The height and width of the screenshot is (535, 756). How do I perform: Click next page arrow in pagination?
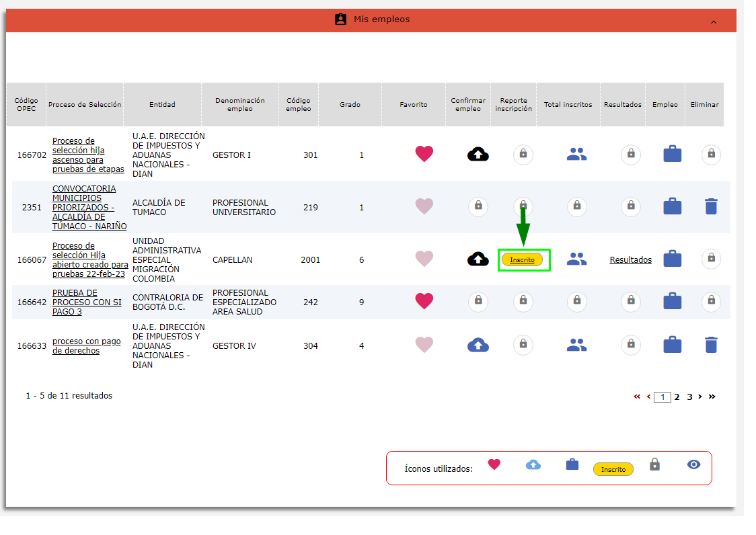tap(700, 397)
